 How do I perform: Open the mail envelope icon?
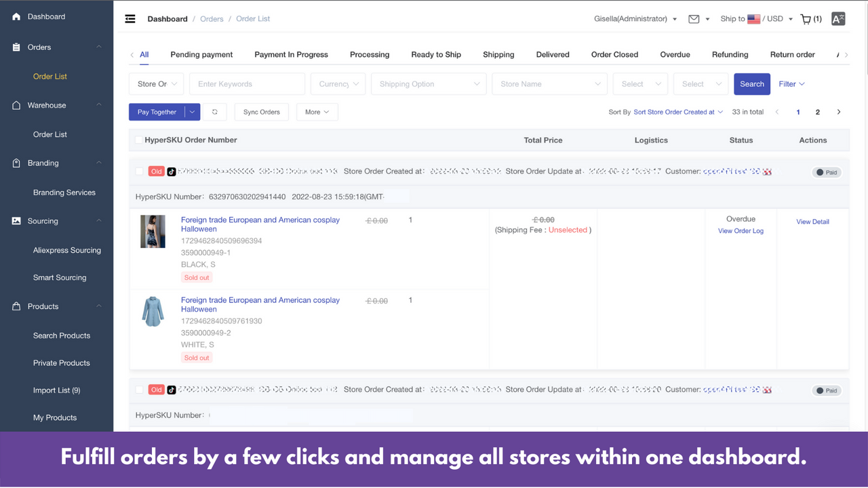coord(694,19)
